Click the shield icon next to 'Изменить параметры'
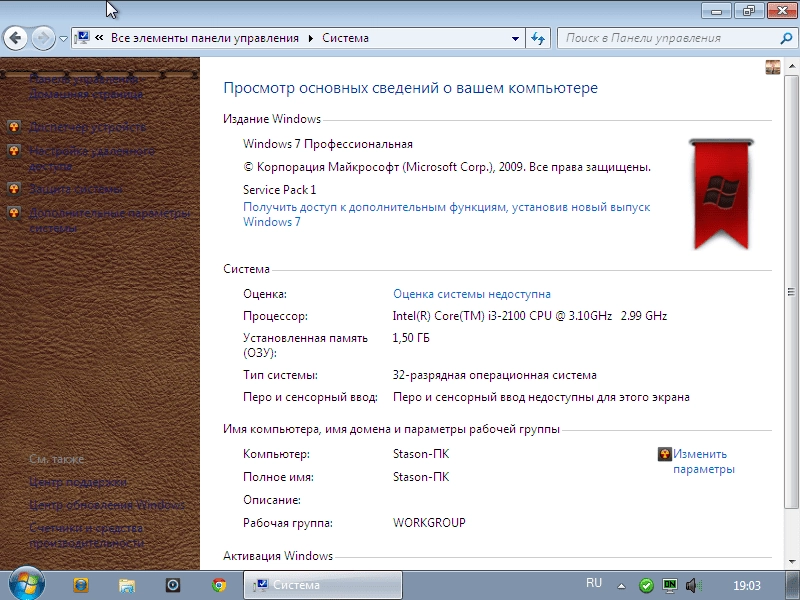 click(x=665, y=454)
